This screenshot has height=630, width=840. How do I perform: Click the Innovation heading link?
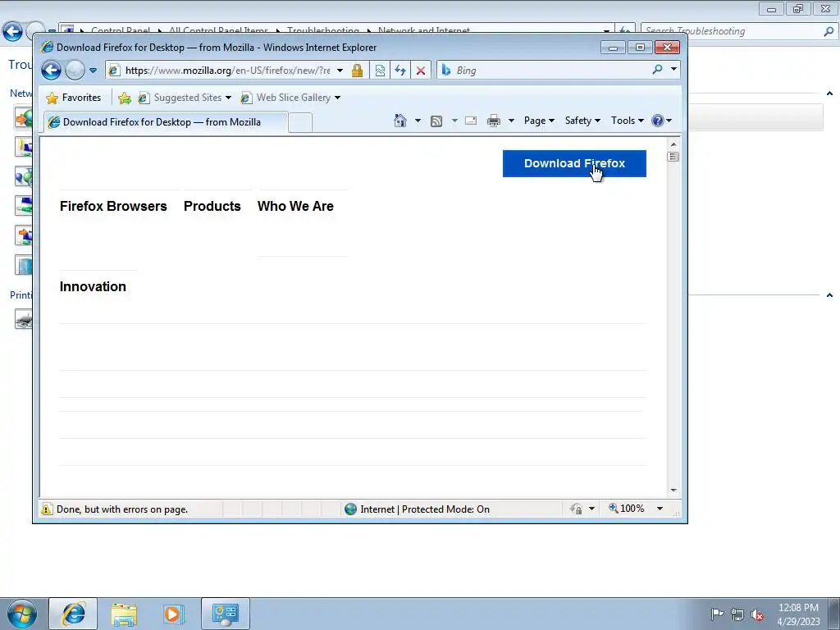click(x=93, y=286)
